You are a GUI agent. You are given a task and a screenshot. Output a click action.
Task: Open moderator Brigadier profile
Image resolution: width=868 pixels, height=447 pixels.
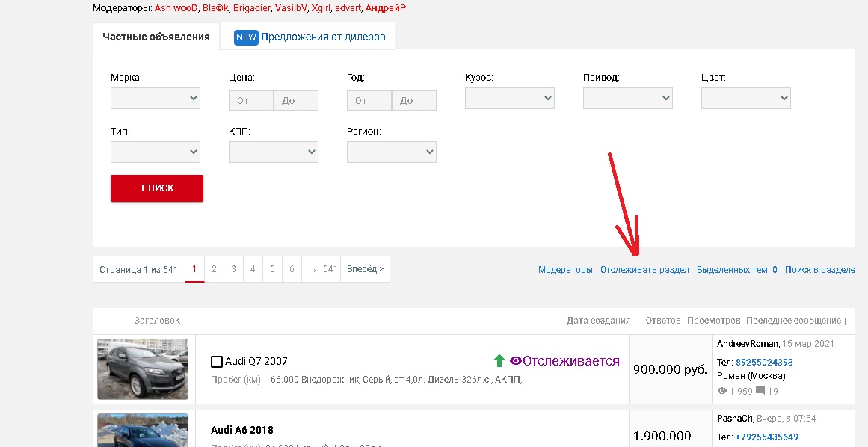(x=251, y=8)
